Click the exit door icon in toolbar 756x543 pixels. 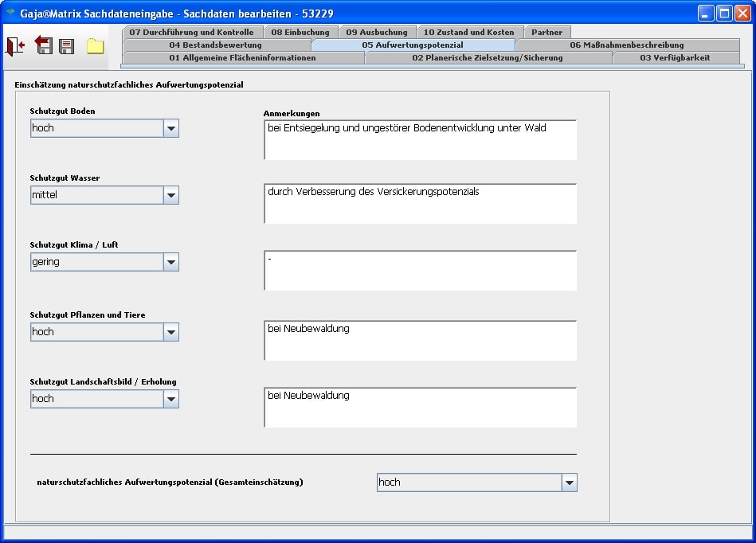pyautogui.click(x=15, y=46)
